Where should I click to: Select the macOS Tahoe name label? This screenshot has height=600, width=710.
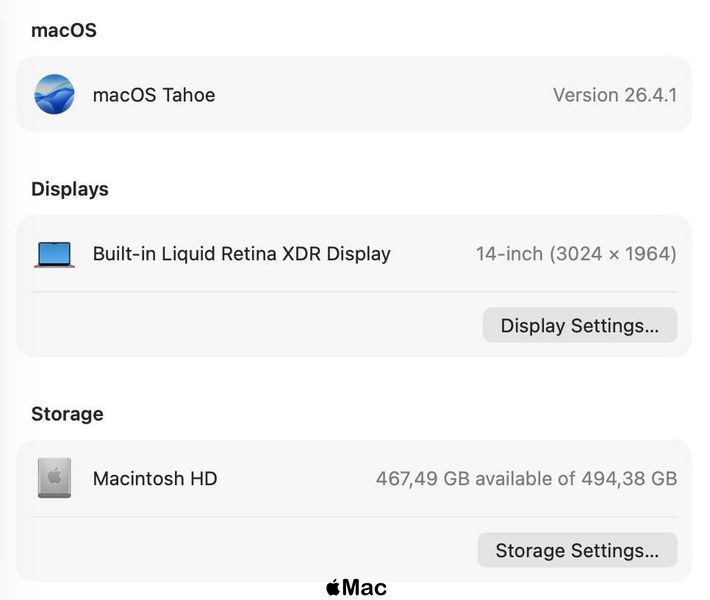(154, 95)
